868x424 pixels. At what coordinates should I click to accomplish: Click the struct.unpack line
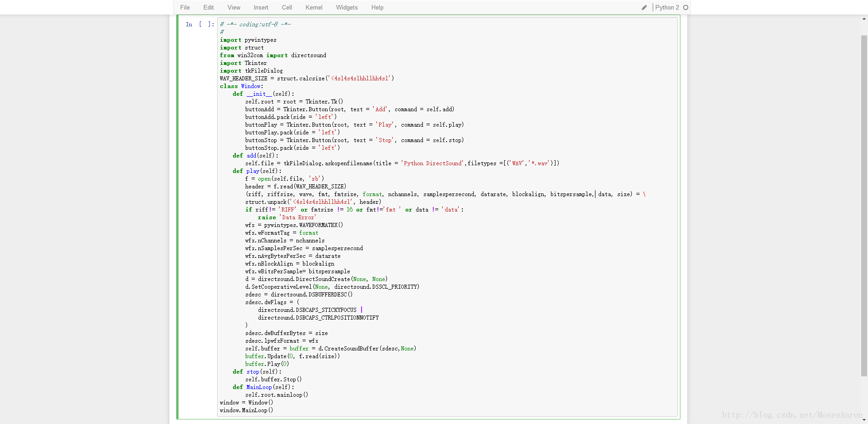click(x=313, y=202)
